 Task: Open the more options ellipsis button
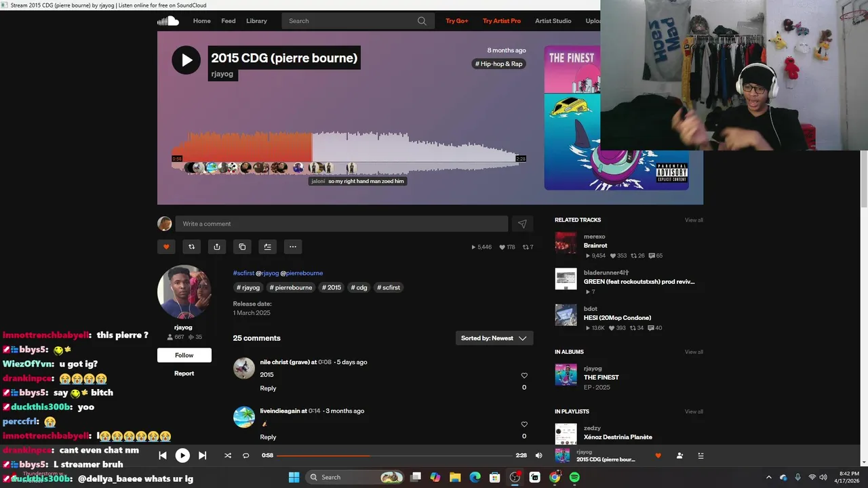292,247
